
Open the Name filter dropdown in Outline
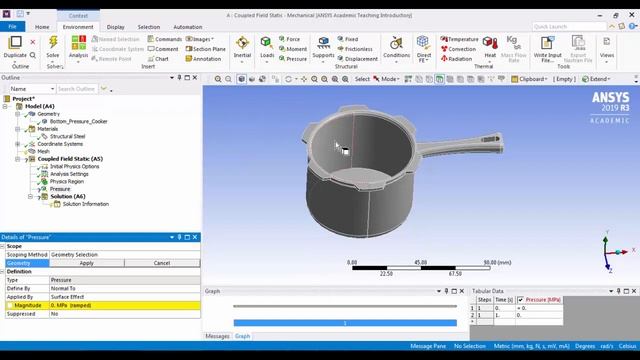53,89
